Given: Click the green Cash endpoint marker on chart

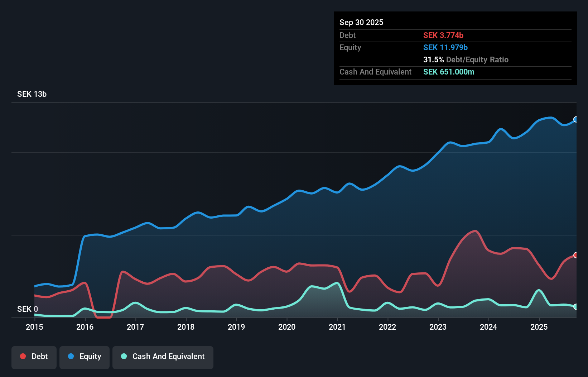Looking at the screenshot, I should tap(576, 306).
